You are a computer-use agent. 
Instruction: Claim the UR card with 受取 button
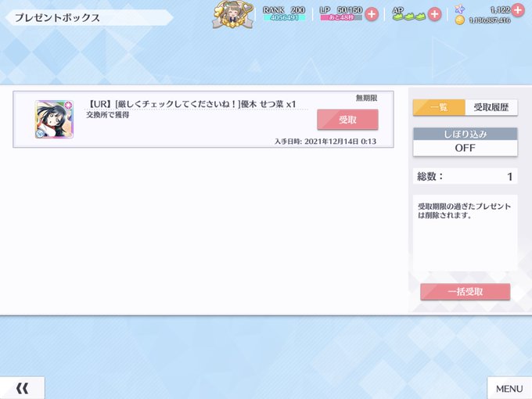[347, 120]
